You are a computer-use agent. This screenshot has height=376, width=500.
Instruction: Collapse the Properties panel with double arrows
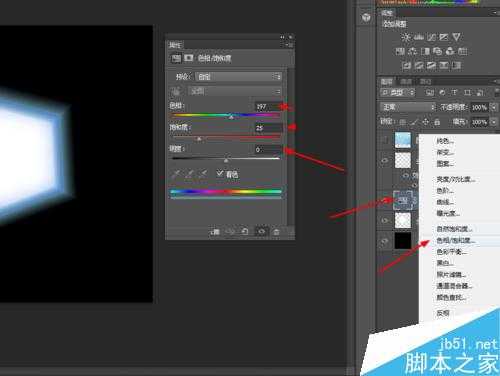[282, 37]
